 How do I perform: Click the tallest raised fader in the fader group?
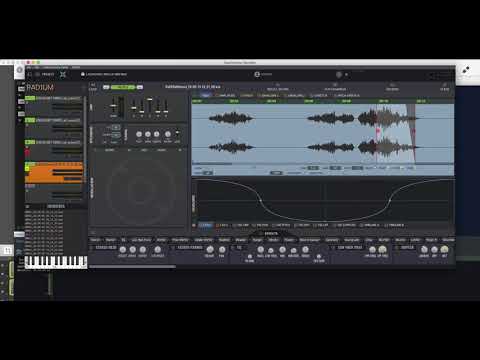[x=150, y=99]
